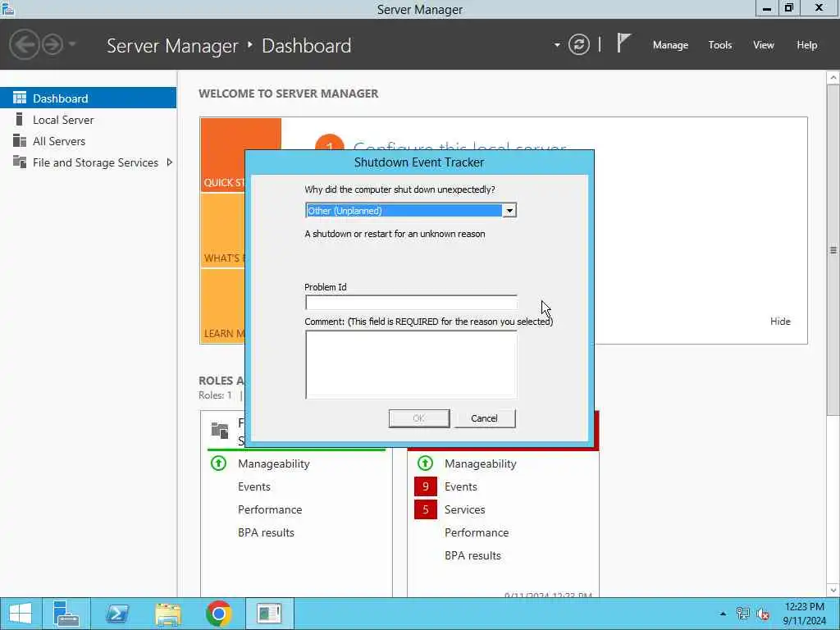Click the back navigation arrow icon
Screen dimensions: 840x630
click(24, 44)
